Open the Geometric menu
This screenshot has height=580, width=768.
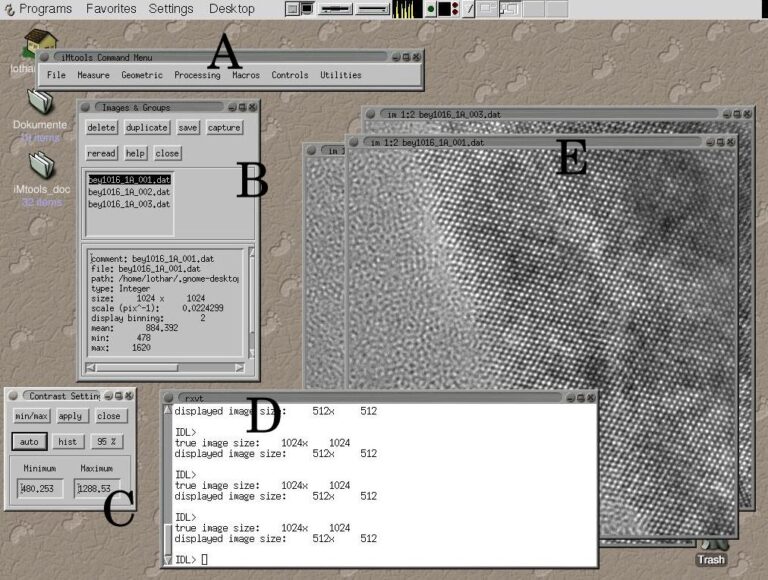click(x=141, y=75)
